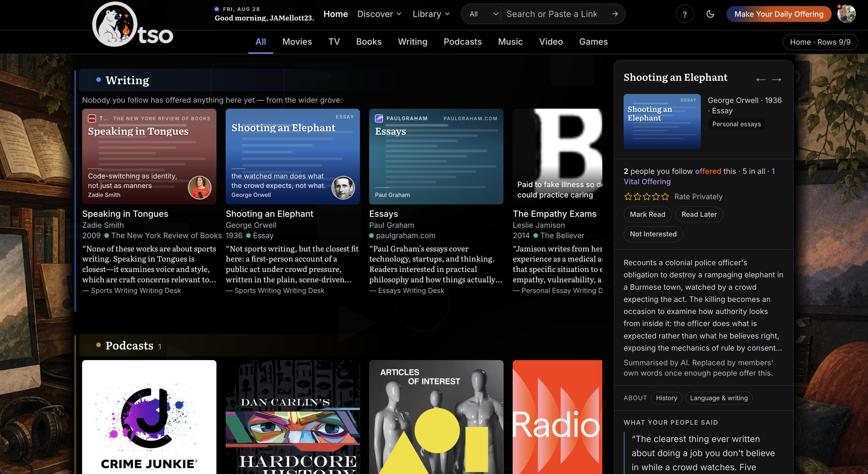The height and width of the screenshot is (474, 868).
Task: Open the Radio podcast cover
Action: [x=558, y=417]
